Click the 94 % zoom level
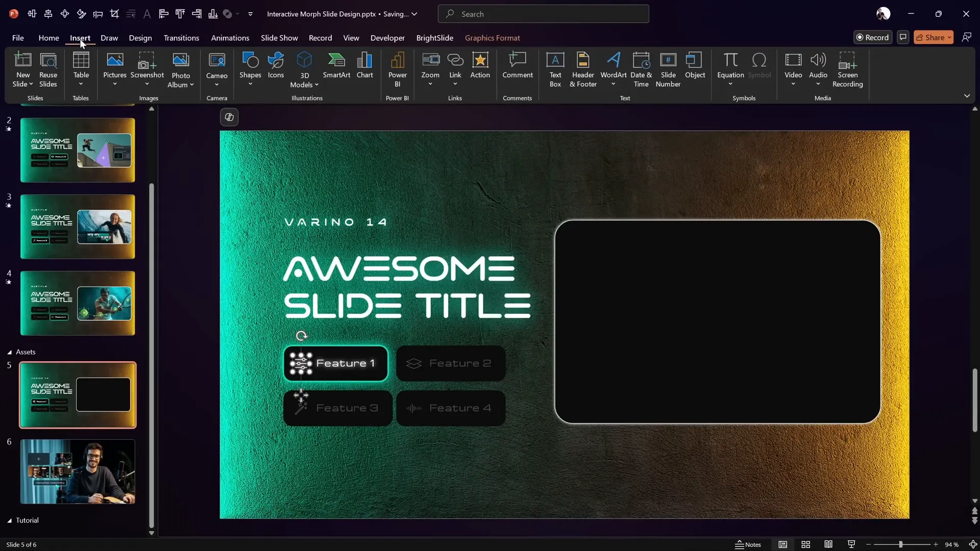Screen dimensions: 980x551 [x=951, y=544]
